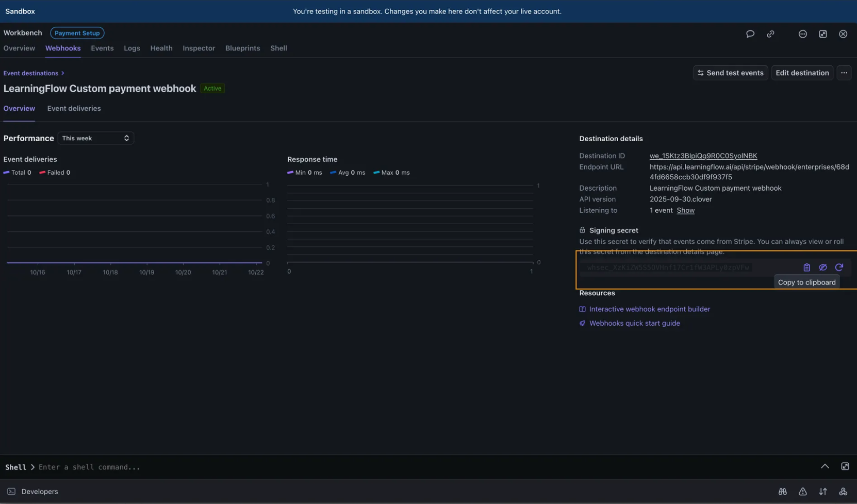
Task: View errors via the warning triangle icon
Action: coord(803,492)
